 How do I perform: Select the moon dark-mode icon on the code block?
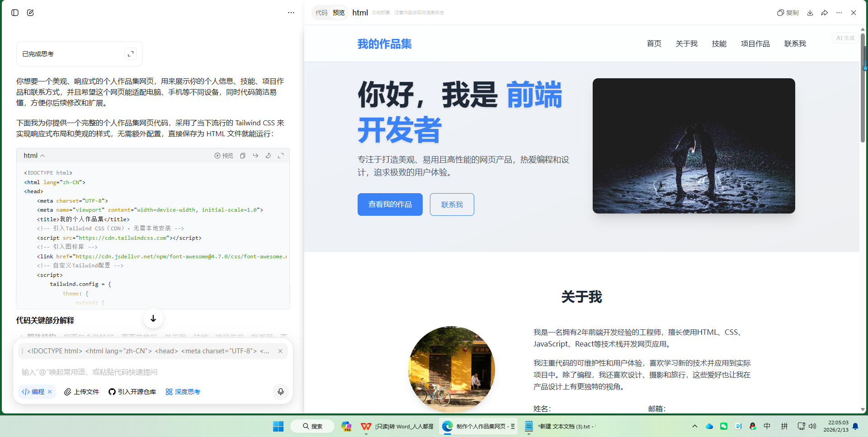tap(268, 155)
